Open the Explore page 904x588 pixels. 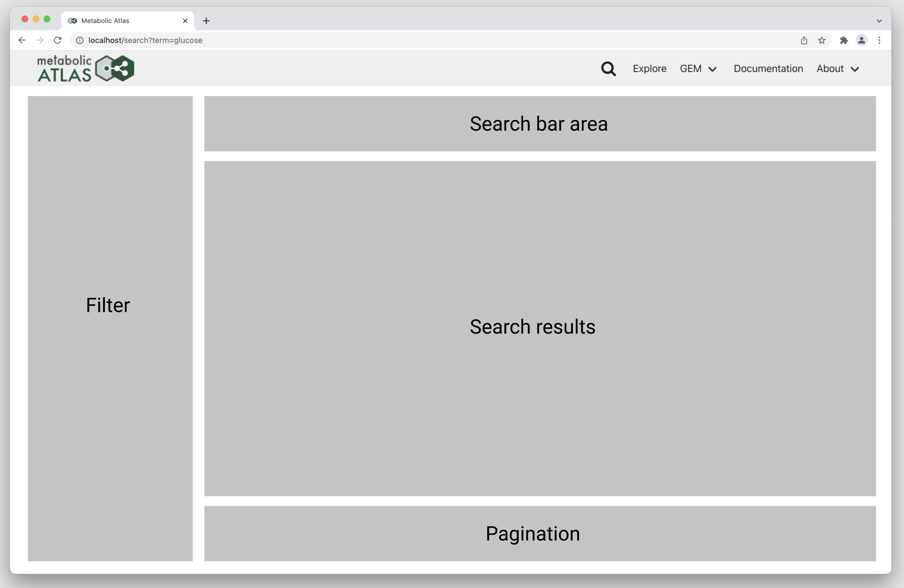[649, 69]
